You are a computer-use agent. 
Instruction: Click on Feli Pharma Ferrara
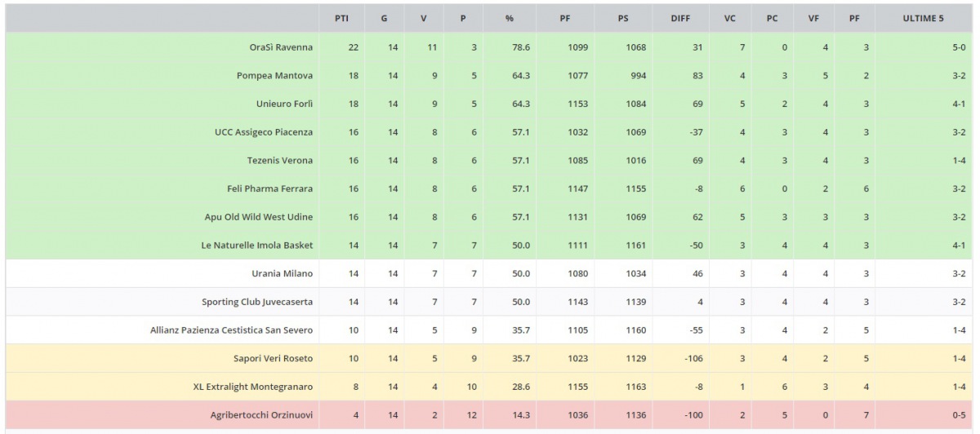269,189
